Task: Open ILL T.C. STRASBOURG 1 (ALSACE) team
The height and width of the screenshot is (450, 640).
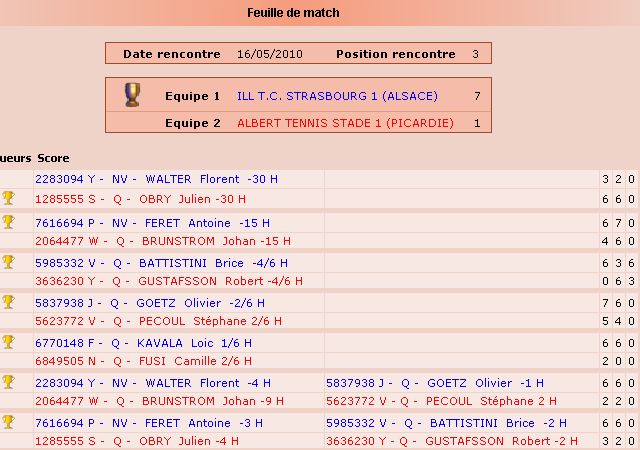Action: [x=337, y=97]
